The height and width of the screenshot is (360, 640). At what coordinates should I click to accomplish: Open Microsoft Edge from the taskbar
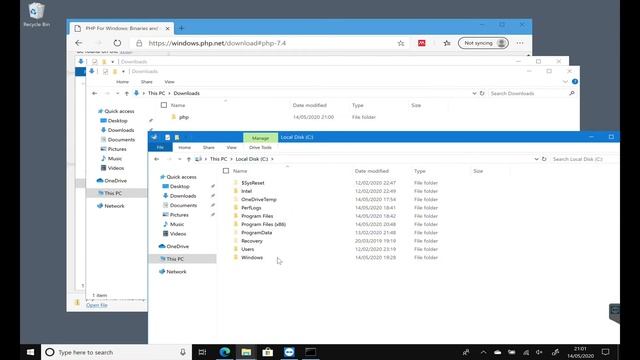click(224, 352)
